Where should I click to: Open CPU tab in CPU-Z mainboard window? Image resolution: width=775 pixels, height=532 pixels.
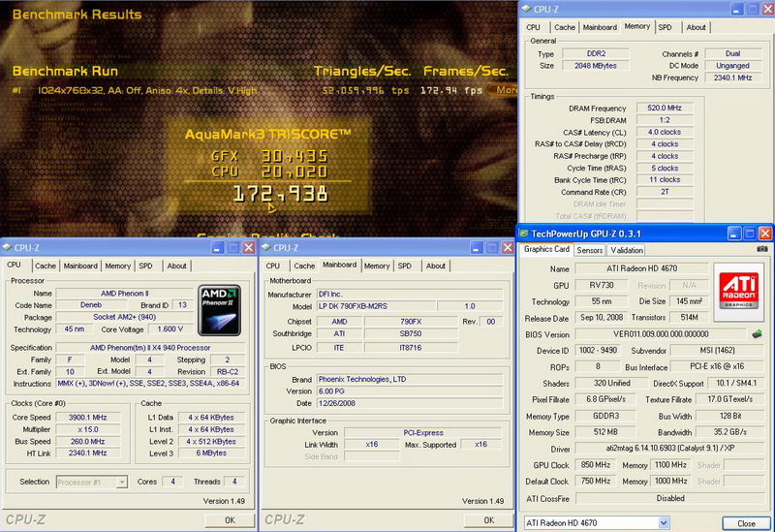[273, 266]
